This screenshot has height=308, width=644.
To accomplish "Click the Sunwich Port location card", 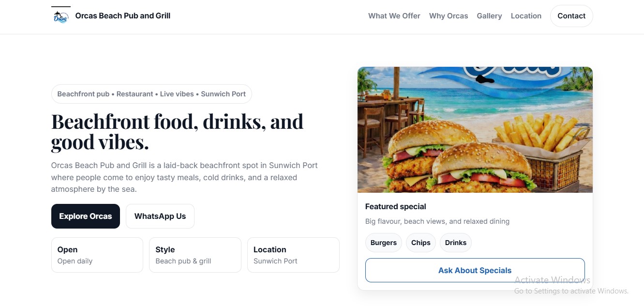I will pyautogui.click(x=293, y=255).
